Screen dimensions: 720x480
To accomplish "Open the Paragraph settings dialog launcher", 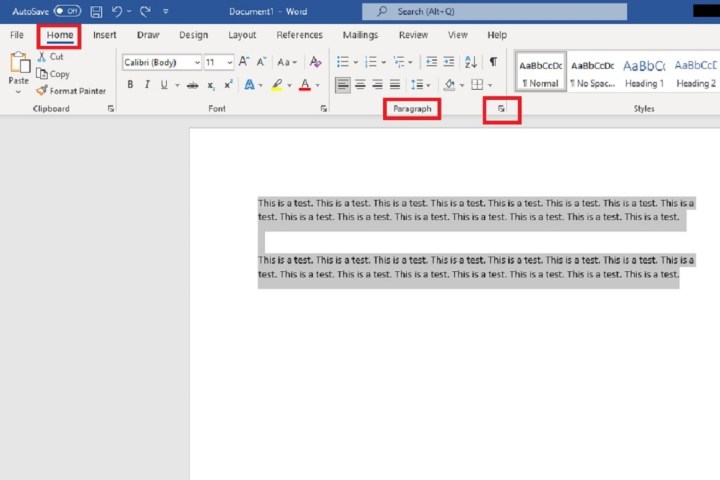I will click(501, 109).
